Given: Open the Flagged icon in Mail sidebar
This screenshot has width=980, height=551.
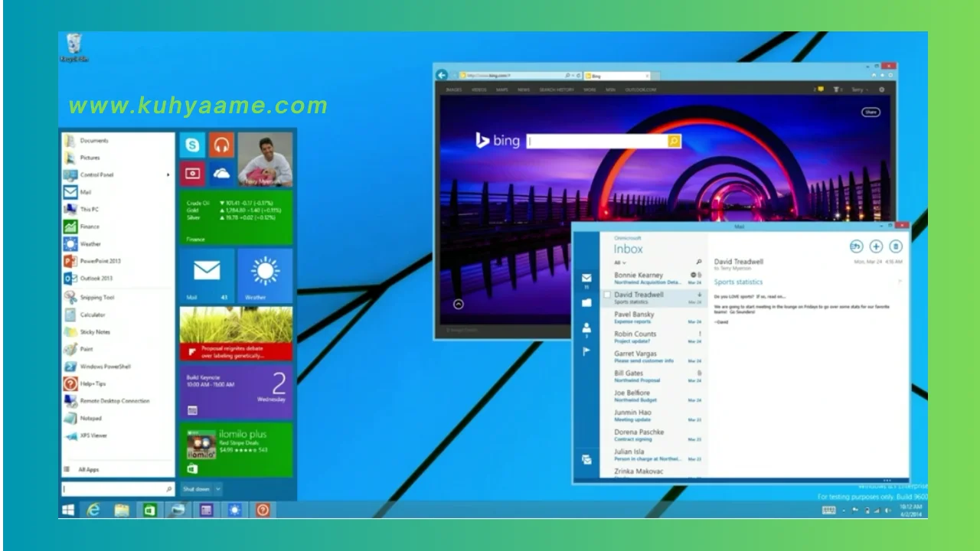Looking at the screenshot, I should tap(586, 352).
